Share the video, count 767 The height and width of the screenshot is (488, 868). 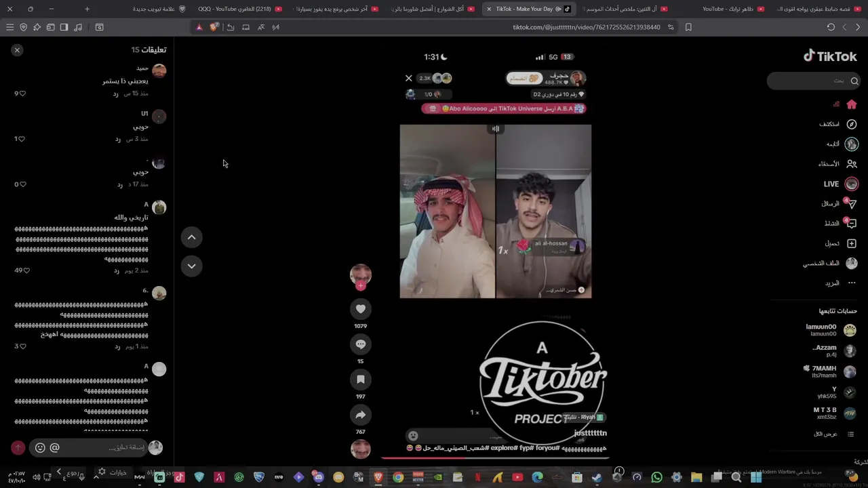(x=361, y=415)
